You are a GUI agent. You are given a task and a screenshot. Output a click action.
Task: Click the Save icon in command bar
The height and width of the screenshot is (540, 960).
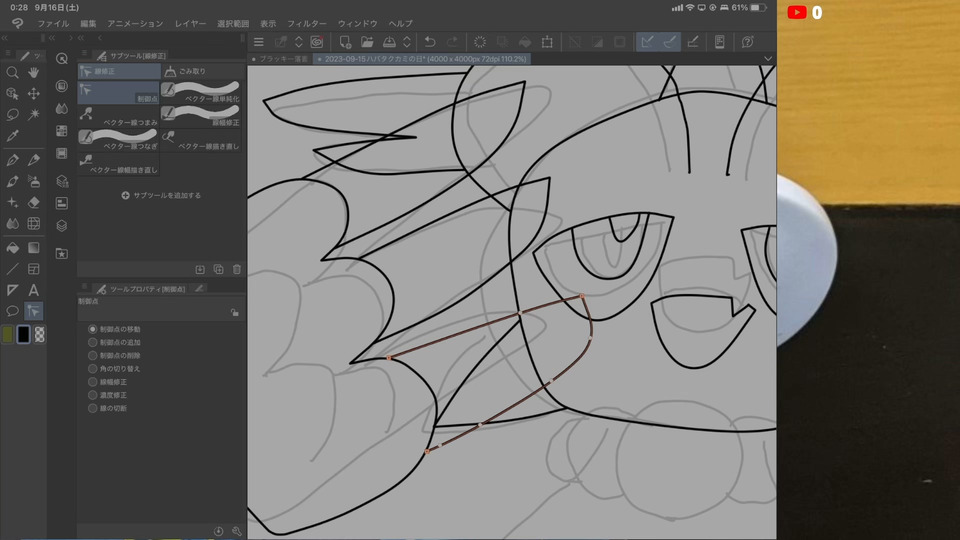point(389,42)
